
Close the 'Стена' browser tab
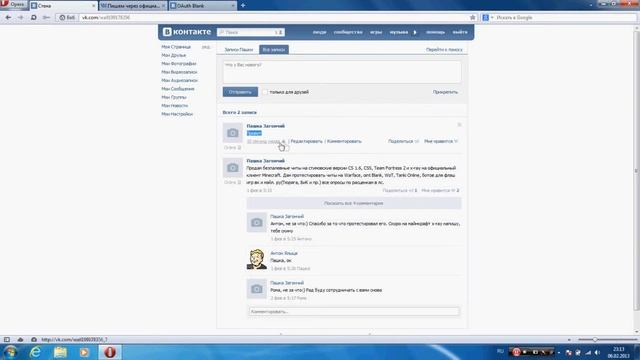point(93,6)
